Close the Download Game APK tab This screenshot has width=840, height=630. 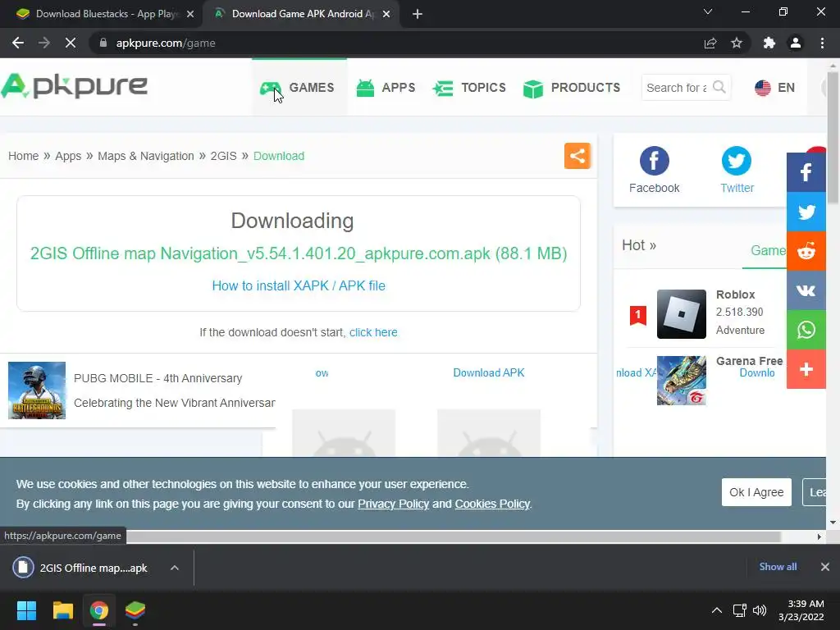[x=386, y=14]
